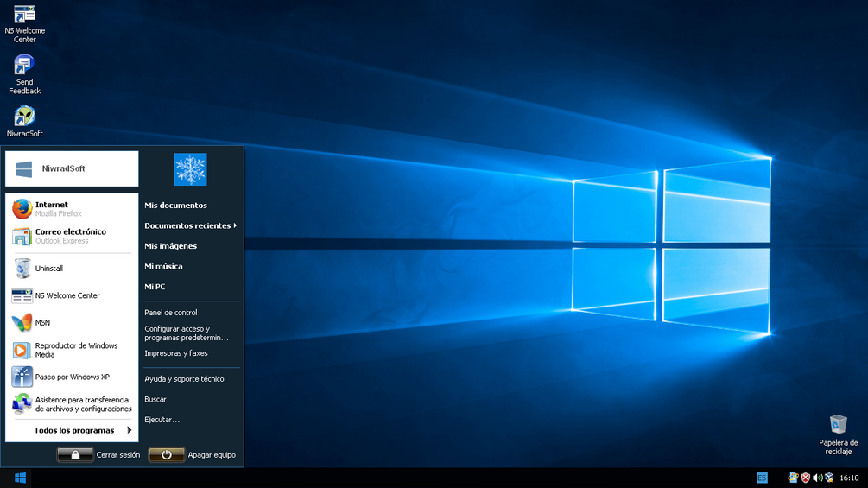Click the 16:10 taskbar clock
Screen dimensions: 868x488
(x=849, y=478)
